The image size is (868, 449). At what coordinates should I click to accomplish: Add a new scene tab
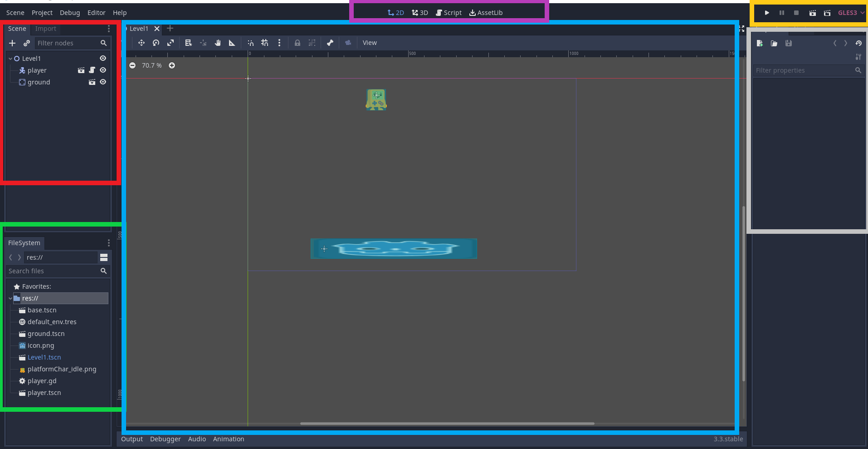tap(170, 29)
